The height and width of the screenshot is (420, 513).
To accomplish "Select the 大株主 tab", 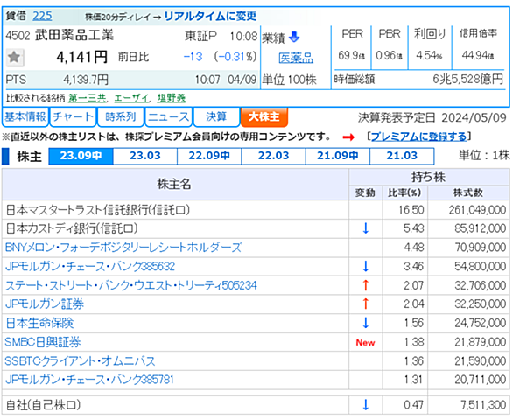I will pyautogui.click(x=264, y=116).
